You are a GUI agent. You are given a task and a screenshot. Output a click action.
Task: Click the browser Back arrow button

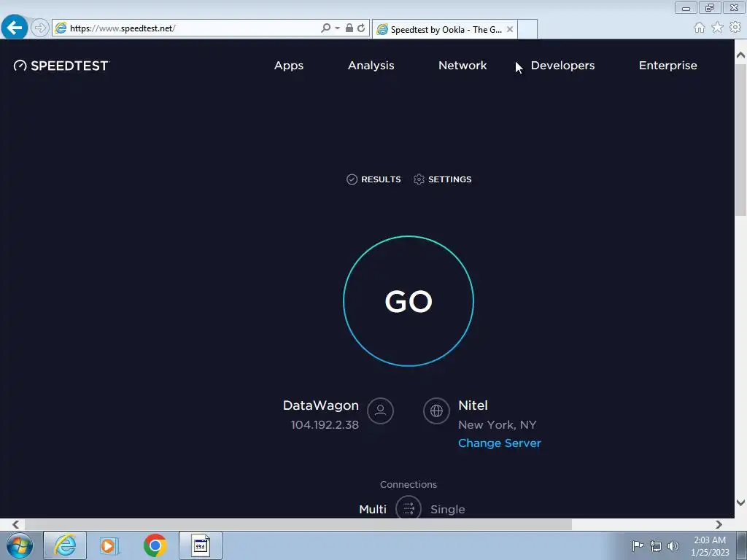[15, 27]
